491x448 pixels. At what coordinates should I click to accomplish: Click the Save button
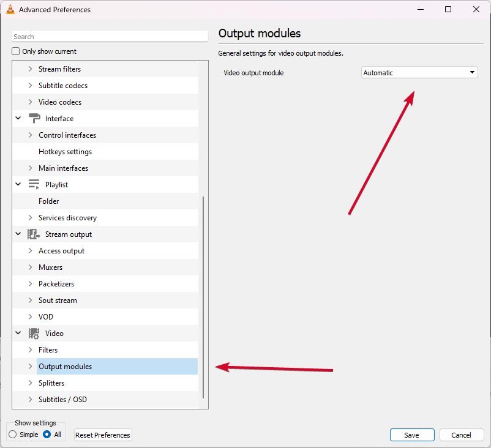click(x=412, y=435)
